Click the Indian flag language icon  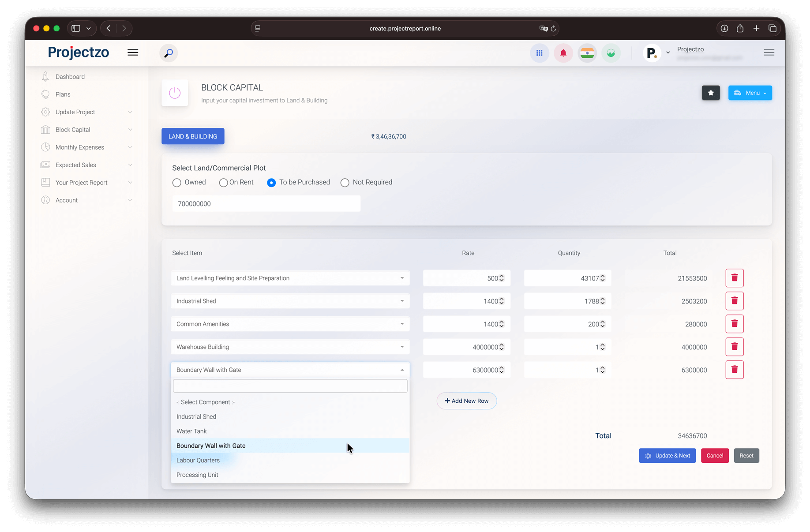click(x=587, y=53)
